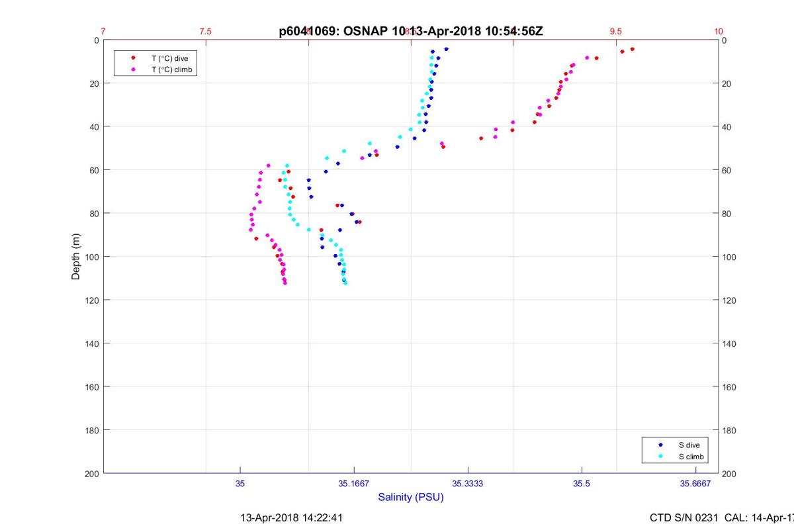Image resolution: width=794 pixels, height=532 pixels.
Task: Click the salinity tick label 35.6667
Action: pos(695,484)
